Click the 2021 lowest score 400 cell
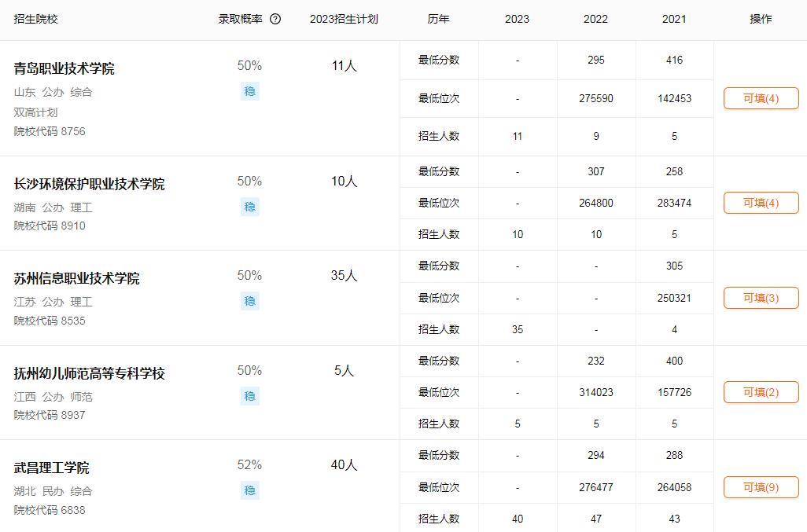Screen dimensions: 807x532 coord(674,361)
